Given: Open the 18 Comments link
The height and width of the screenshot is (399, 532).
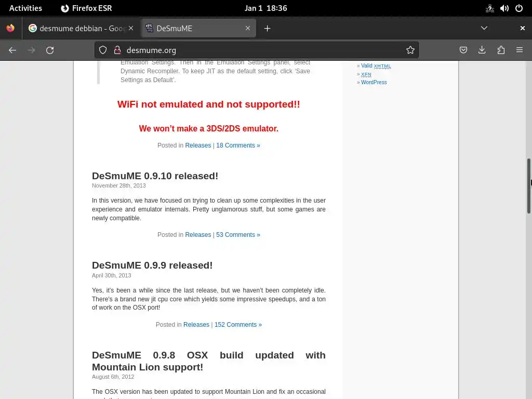Looking at the screenshot, I should (238, 145).
